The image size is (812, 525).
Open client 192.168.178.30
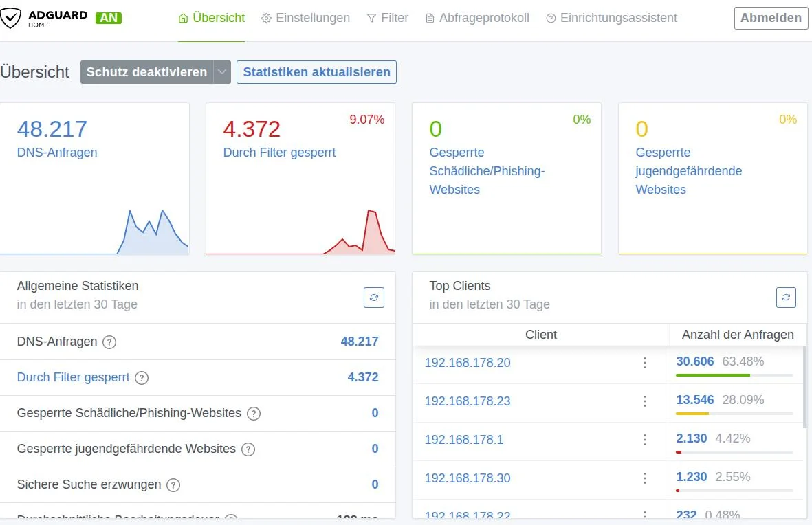(468, 478)
